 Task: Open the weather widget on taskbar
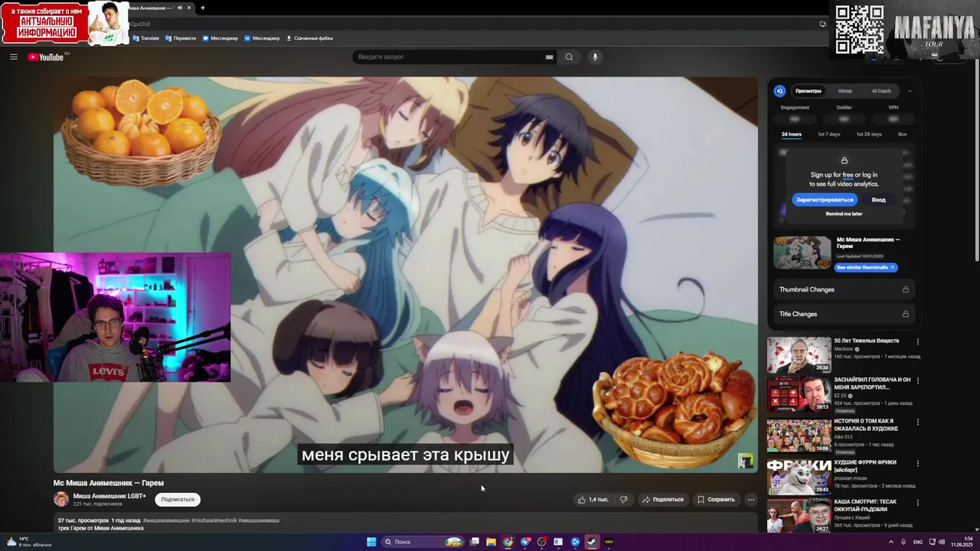29,542
